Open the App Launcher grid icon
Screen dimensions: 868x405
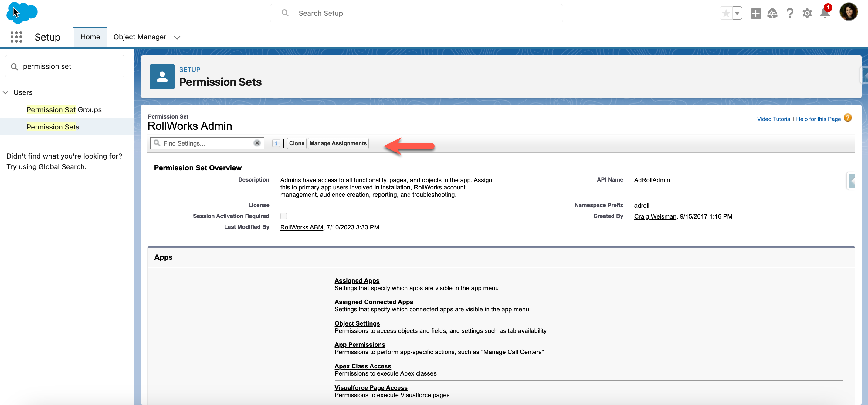pos(16,37)
